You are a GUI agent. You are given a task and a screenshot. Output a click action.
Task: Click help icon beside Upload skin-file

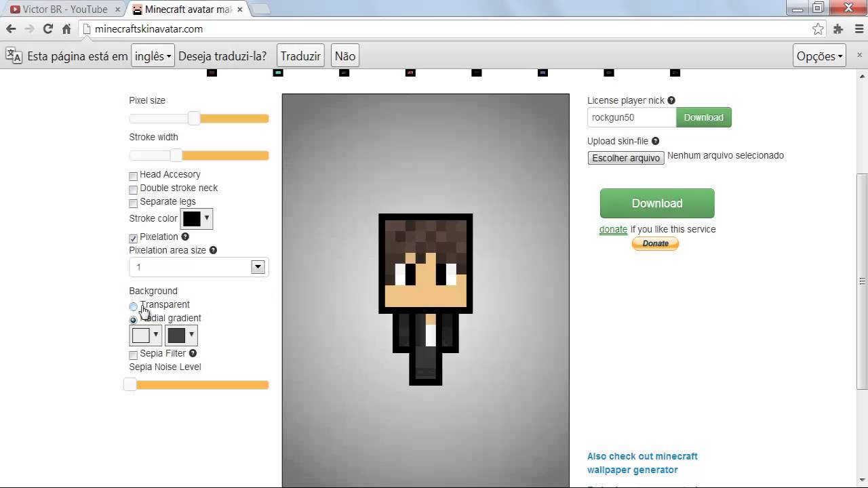pos(656,141)
